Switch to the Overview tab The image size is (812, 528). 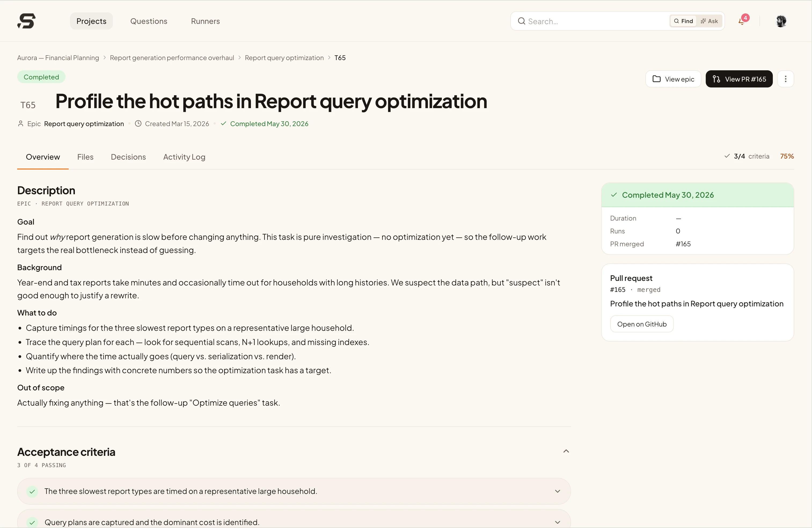(x=43, y=157)
